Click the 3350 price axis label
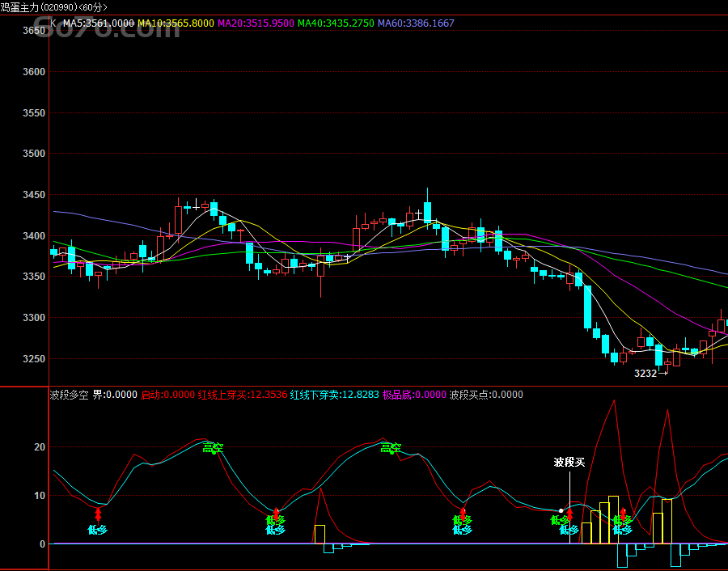The height and width of the screenshot is (571, 728). [x=34, y=277]
